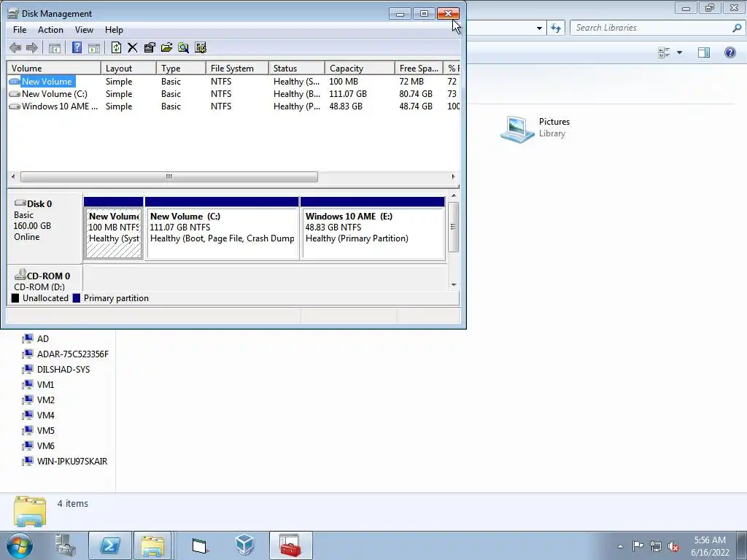Image resolution: width=747 pixels, height=560 pixels.
Task: Click the disk pane vertical scrollbar down arrow
Action: point(454,285)
